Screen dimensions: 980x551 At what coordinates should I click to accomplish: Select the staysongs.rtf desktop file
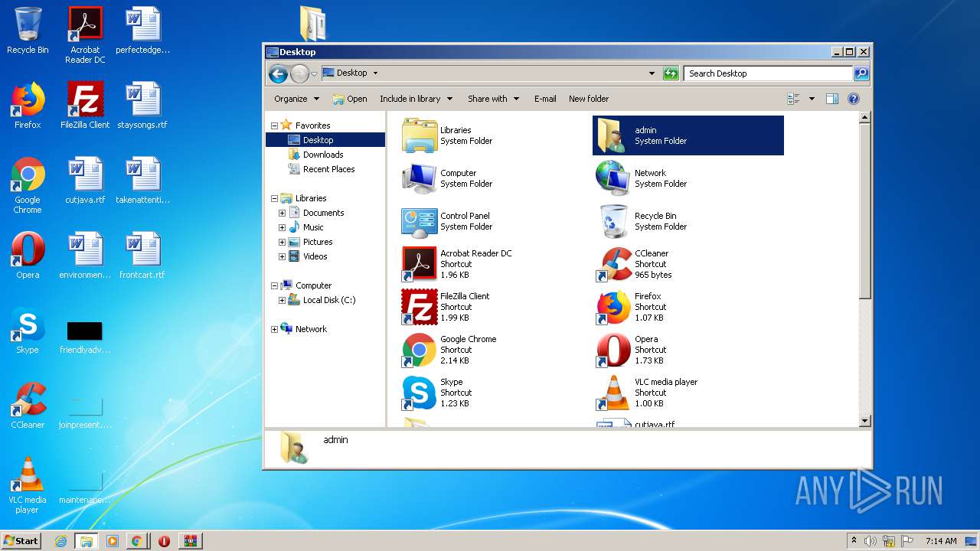coord(142,106)
